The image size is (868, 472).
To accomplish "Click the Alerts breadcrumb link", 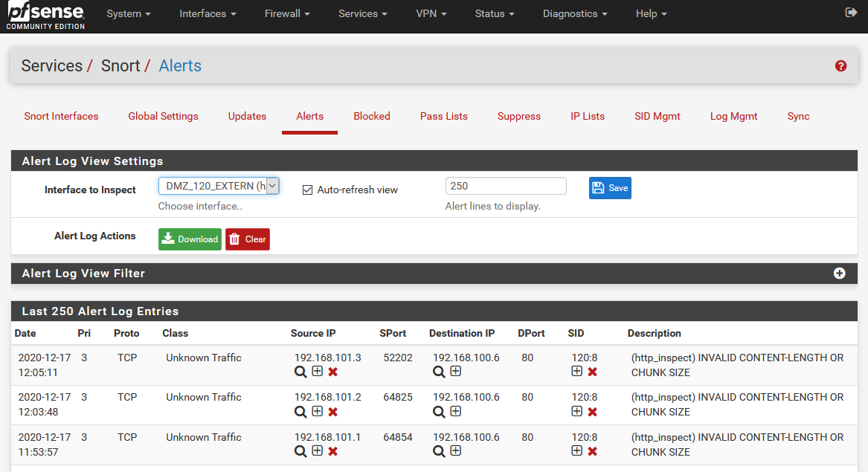I will [180, 66].
